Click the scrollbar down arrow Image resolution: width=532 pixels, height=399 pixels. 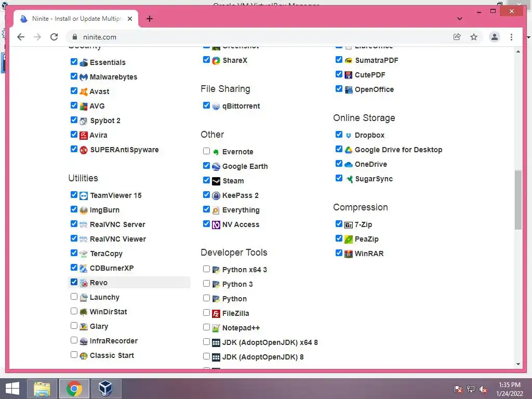518,364
